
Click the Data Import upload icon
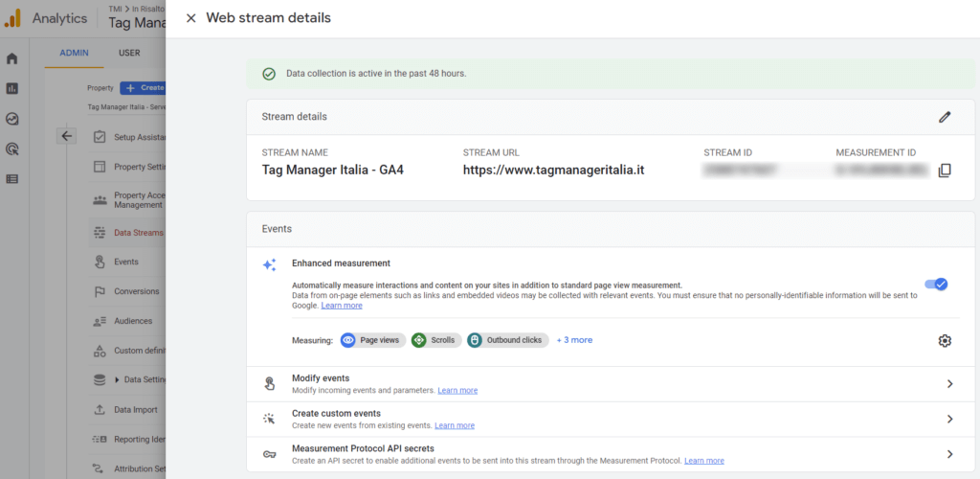(100, 410)
